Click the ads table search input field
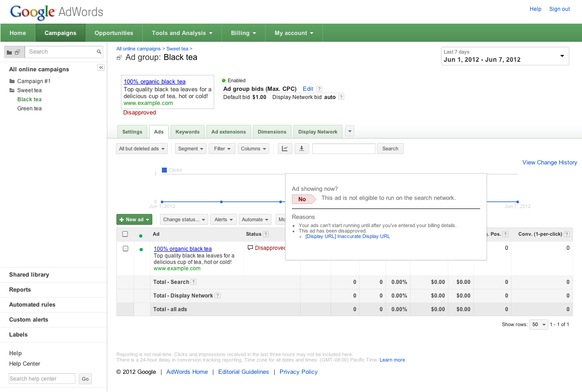The width and height of the screenshot is (582, 392). coord(344,149)
